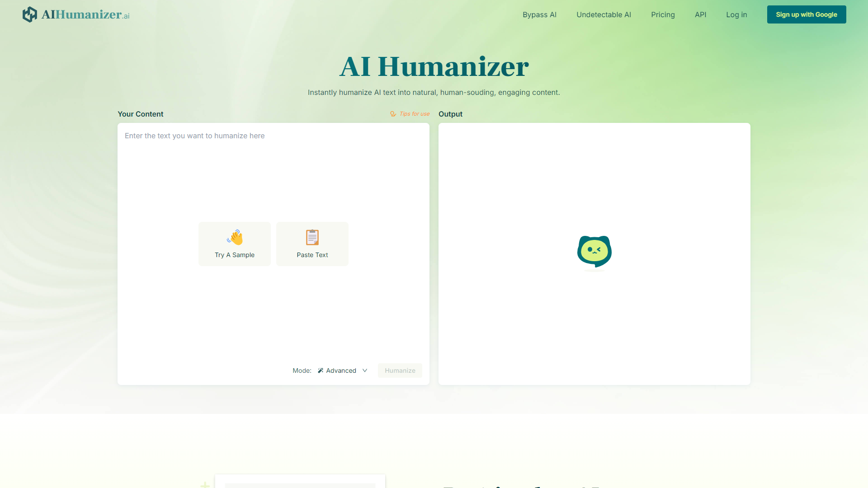This screenshot has height=488, width=868.
Task: Click the Undetectable AI navigation icon
Action: pos(604,14)
